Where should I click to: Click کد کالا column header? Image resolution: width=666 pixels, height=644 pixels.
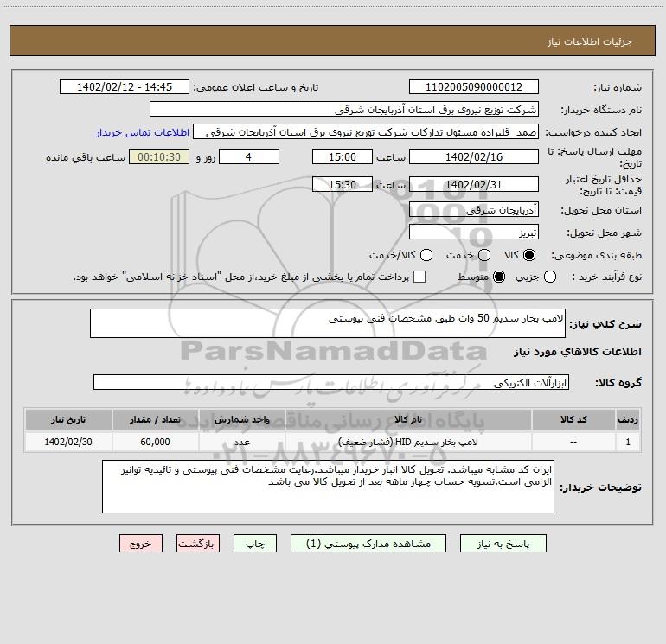pos(573,419)
